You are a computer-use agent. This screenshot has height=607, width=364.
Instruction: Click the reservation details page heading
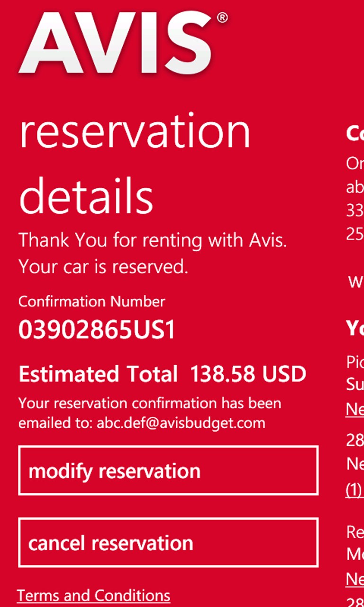[x=135, y=164]
